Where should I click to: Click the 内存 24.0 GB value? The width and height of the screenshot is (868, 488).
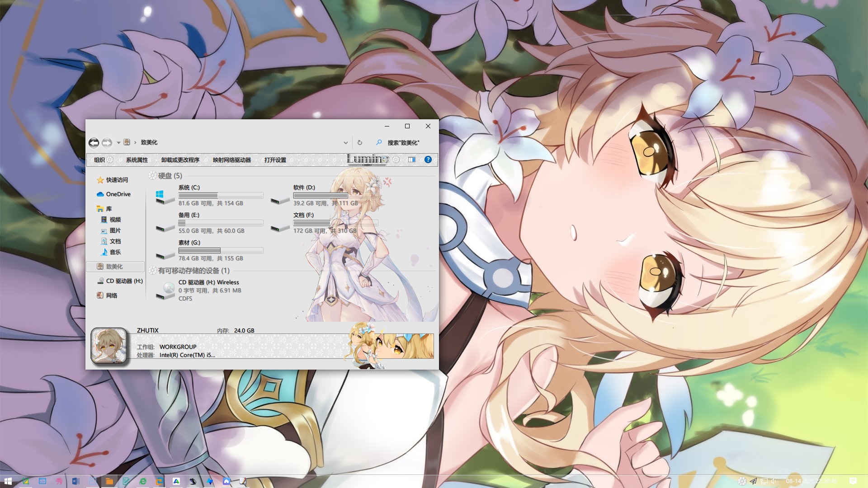tap(244, 331)
